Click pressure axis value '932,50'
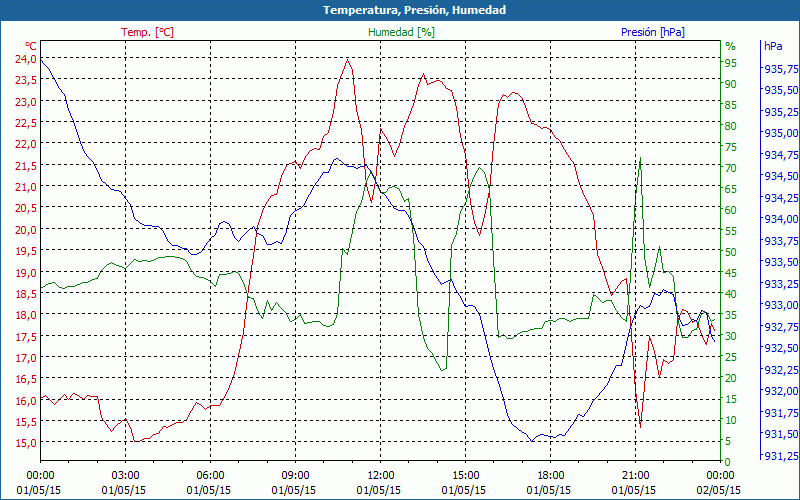Image resolution: width=800 pixels, height=500 pixels. (x=781, y=348)
